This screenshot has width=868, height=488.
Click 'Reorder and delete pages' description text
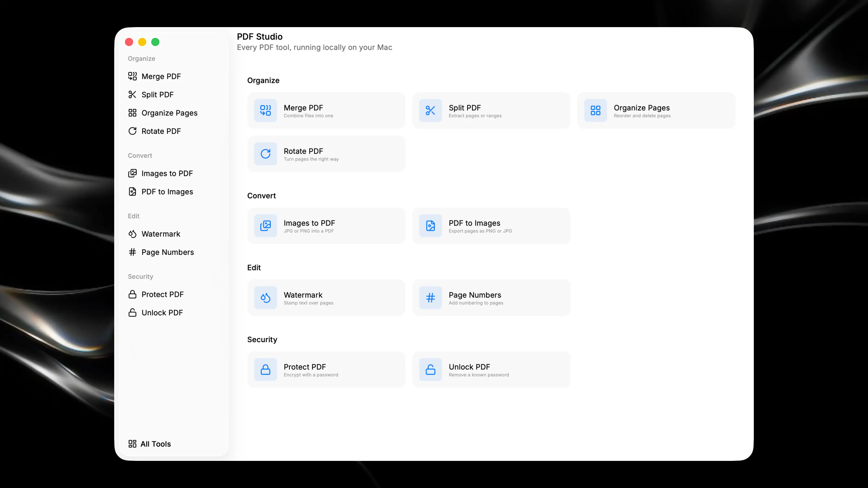[x=642, y=116]
